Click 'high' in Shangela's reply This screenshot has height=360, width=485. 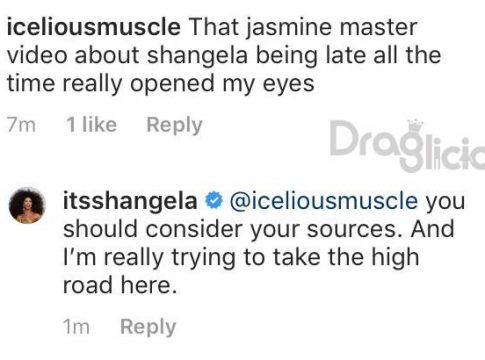point(395,258)
